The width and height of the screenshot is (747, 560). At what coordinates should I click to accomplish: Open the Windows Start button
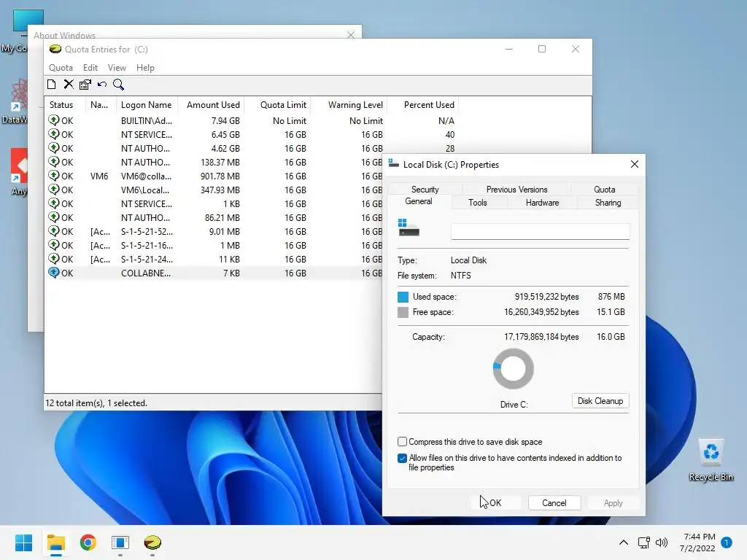(24, 542)
